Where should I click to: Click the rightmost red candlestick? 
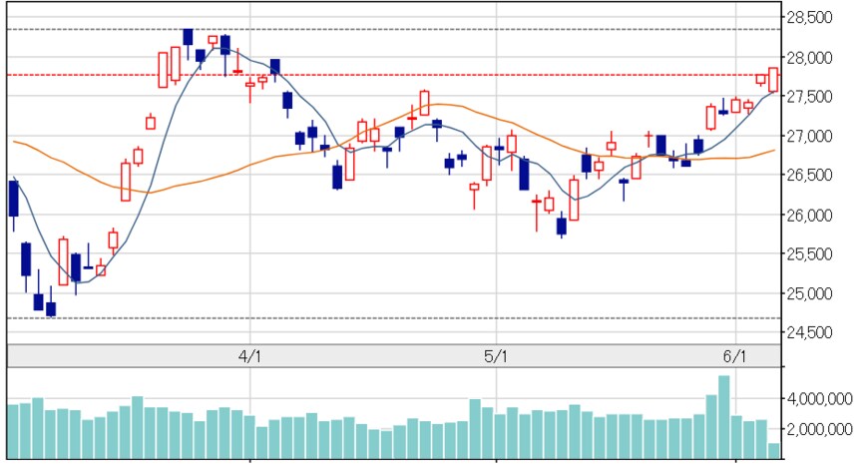click(x=773, y=79)
